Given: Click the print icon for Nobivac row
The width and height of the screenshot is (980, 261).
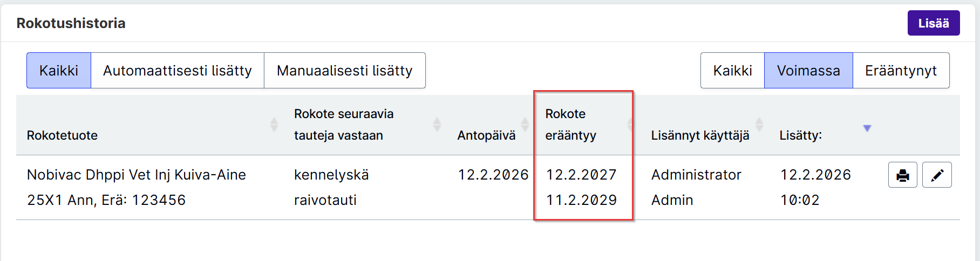Looking at the screenshot, I should (x=902, y=175).
